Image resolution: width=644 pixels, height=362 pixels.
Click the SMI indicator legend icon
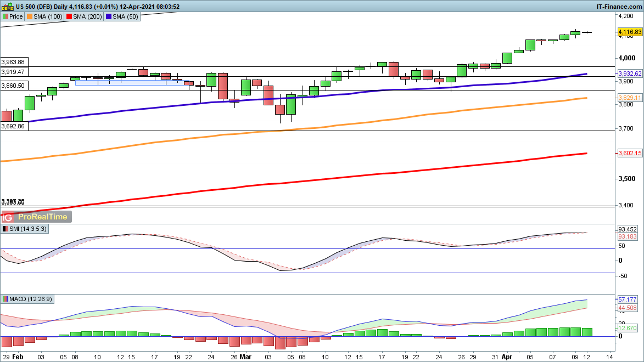(5, 229)
